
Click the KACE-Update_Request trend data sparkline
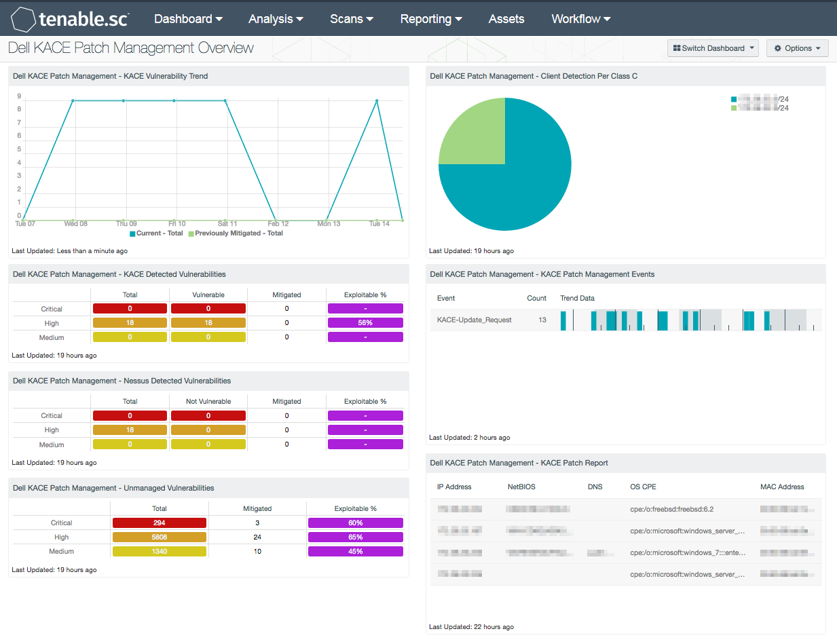(x=689, y=320)
